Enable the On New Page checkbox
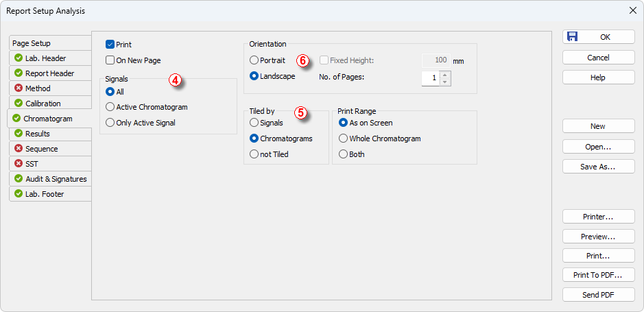This screenshot has height=312, width=644. tap(110, 60)
